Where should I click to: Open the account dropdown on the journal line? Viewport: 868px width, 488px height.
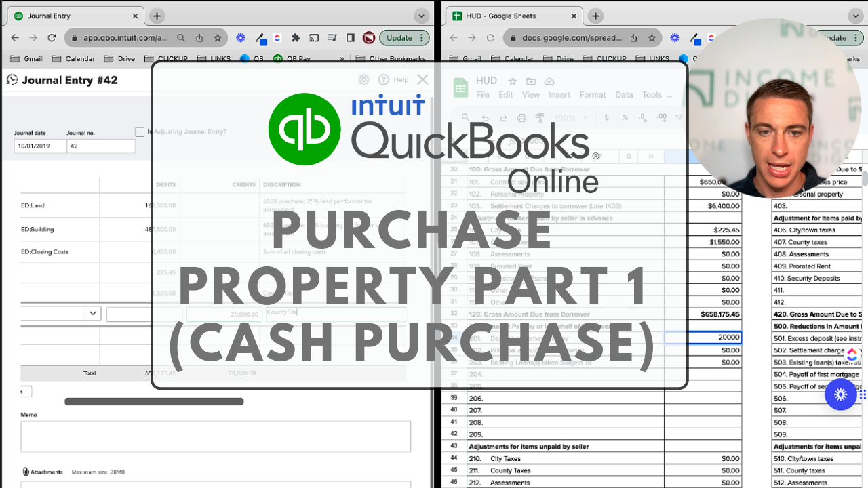(x=93, y=313)
